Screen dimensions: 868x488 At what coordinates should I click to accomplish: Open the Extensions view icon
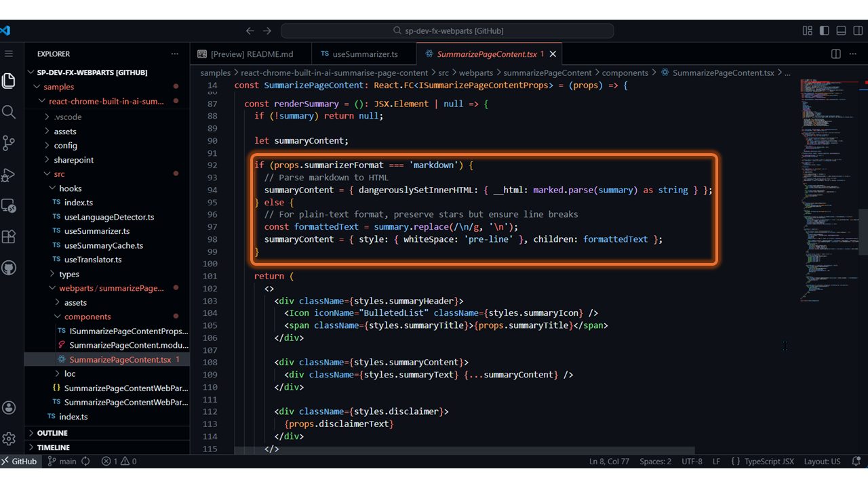click(x=9, y=237)
